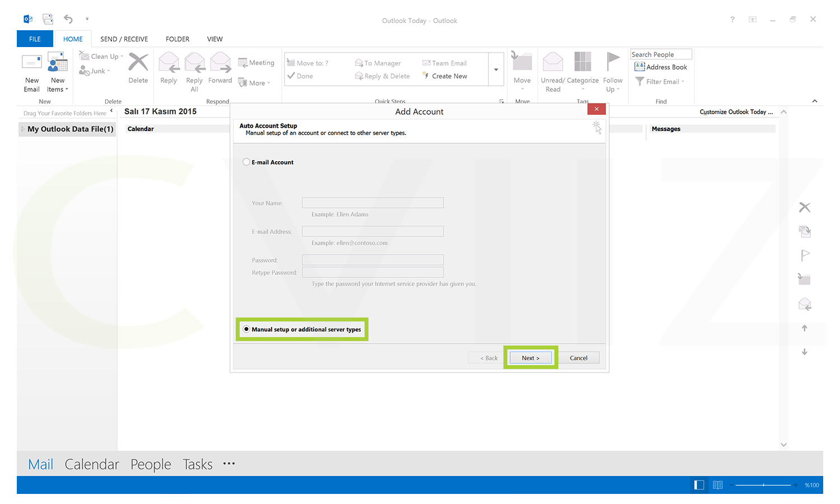Switch to Reading view in status bar

point(718,485)
